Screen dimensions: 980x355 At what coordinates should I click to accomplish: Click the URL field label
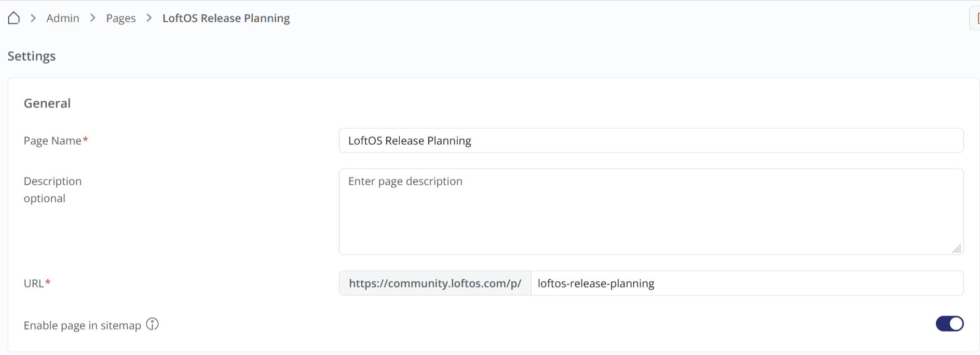[x=34, y=283]
